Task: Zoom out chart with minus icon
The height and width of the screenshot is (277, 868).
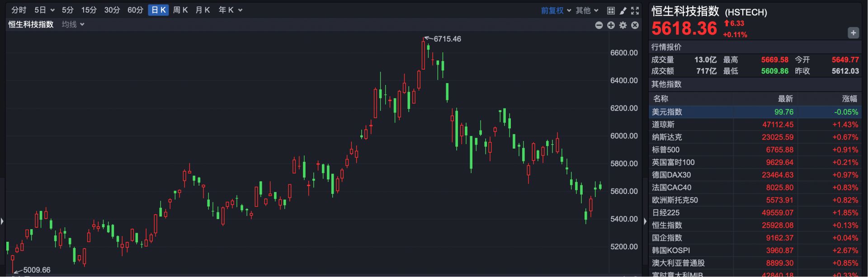Action: (x=599, y=25)
